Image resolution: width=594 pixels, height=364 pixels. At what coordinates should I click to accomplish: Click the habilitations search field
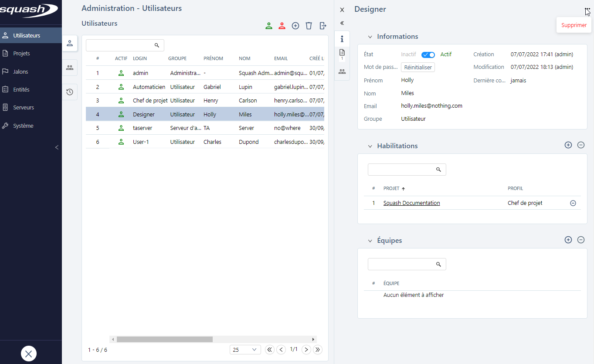(407, 170)
